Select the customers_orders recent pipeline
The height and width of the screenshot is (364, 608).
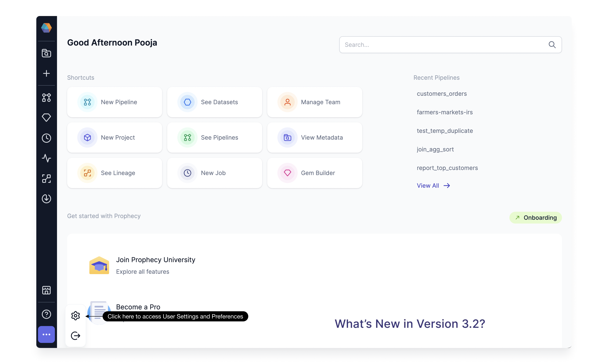[441, 93]
